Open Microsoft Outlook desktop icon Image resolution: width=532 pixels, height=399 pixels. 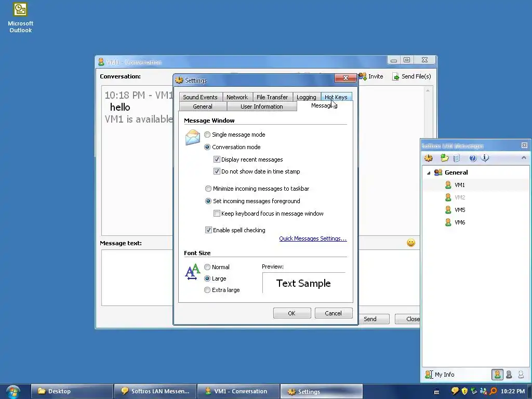[20, 18]
